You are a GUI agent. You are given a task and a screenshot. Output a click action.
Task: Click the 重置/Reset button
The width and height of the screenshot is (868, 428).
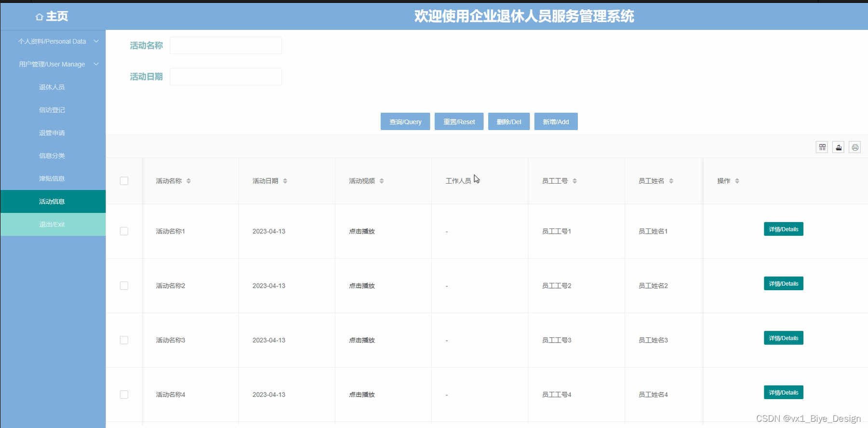click(459, 121)
